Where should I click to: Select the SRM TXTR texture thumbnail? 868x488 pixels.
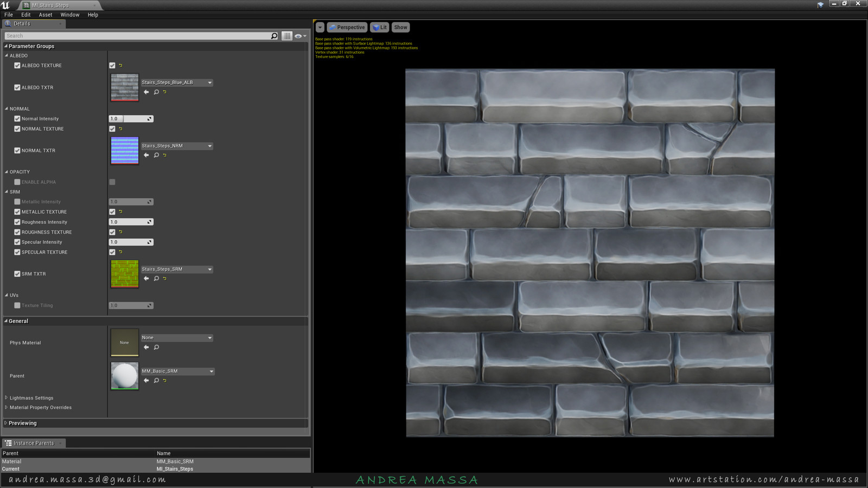125,274
